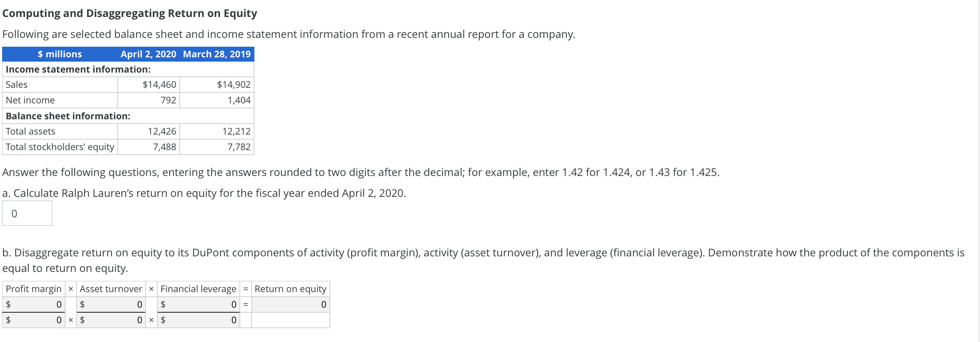
Task: Click the Income statement information row label
Action: coord(78,69)
